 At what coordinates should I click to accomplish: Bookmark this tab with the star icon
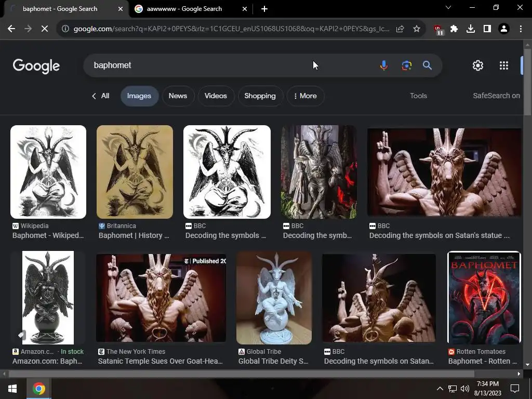[x=417, y=29]
